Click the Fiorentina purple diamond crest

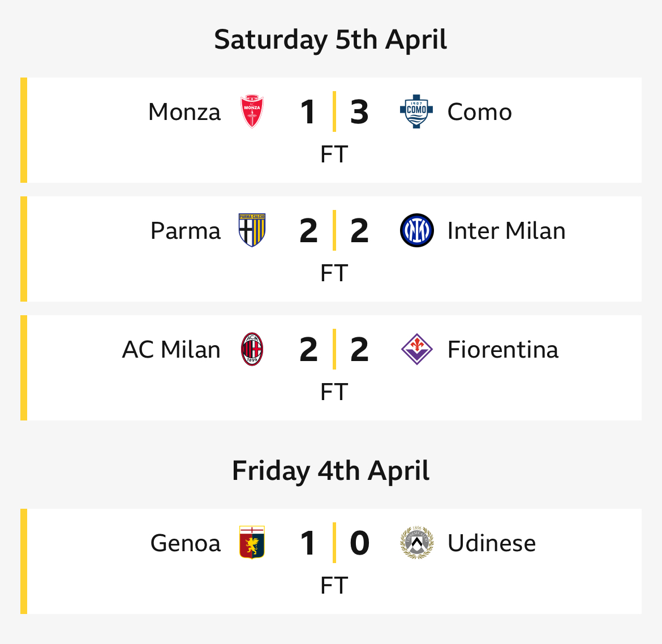click(x=416, y=349)
